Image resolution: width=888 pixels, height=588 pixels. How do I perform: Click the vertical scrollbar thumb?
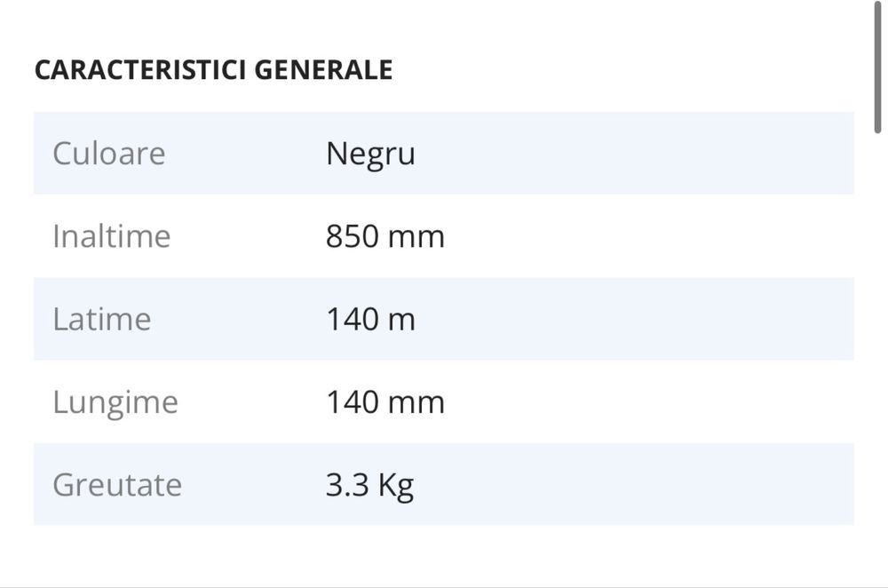point(879,67)
